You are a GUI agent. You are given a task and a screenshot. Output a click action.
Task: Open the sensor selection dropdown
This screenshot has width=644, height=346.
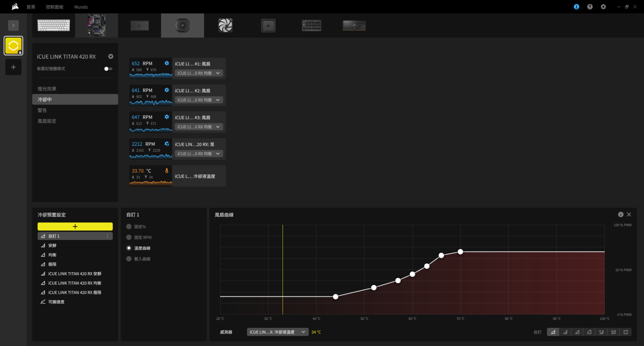(x=277, y=332)
